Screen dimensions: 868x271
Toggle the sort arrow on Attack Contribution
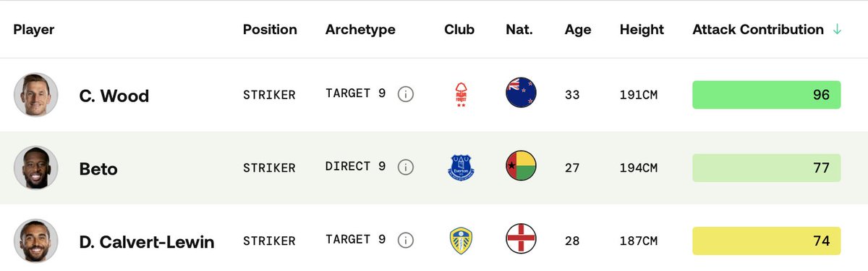pyautogui.click(x=838, y=30)
